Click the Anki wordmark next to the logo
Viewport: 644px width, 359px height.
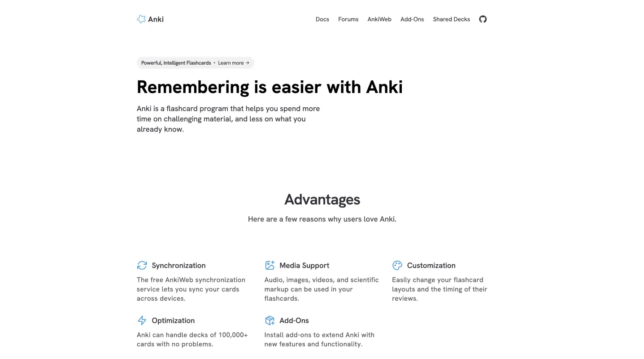[x=156, y=19]
